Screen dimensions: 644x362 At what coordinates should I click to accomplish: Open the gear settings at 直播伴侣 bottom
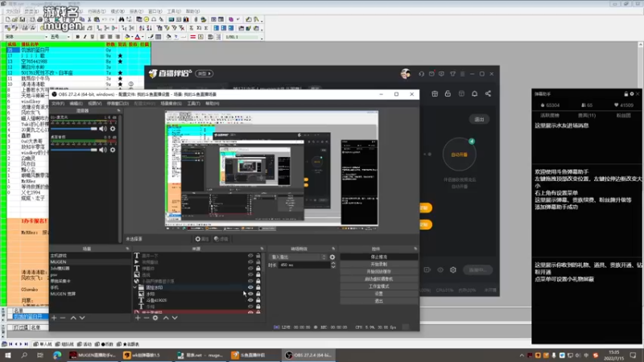click(x=453, y=269)
